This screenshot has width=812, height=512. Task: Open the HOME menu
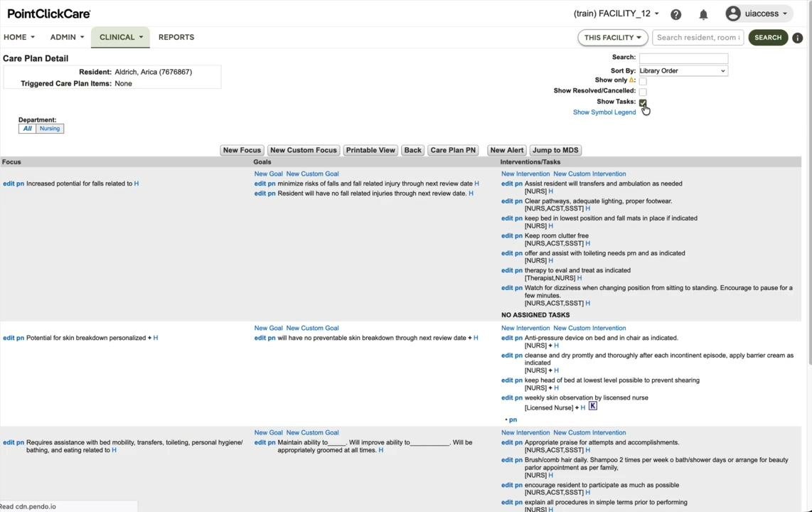[x=19, y=37]
